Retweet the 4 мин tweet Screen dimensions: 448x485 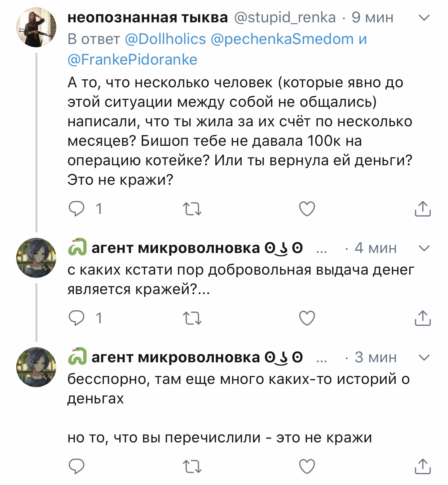point(192,318)
